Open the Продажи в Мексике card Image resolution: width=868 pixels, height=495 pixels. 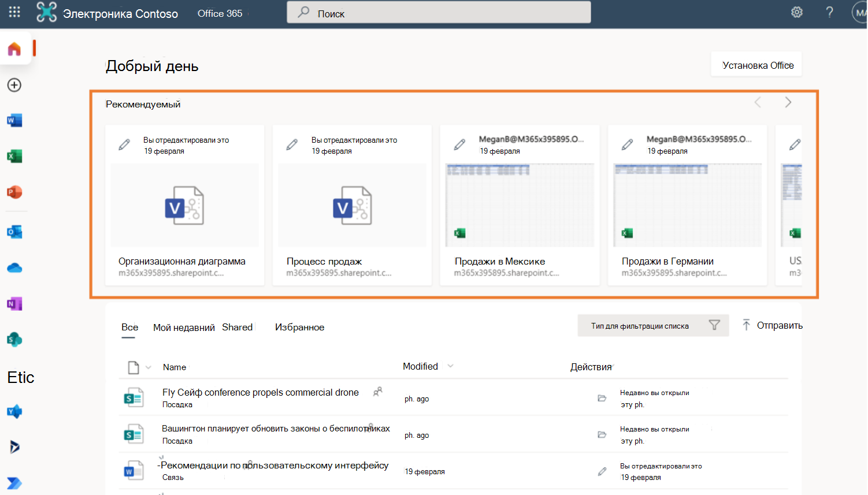coord(520,205)
